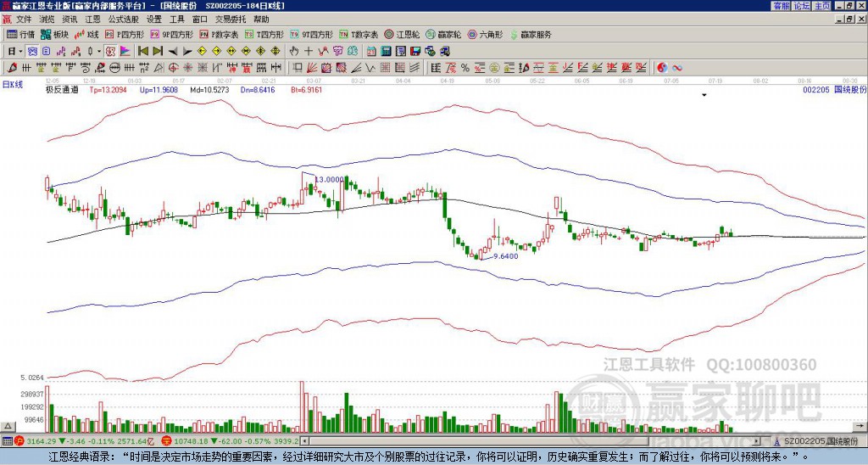Open the small black dropdown arrow above chart
Screen dimensions: 868x465
click(x=704, y=96)
